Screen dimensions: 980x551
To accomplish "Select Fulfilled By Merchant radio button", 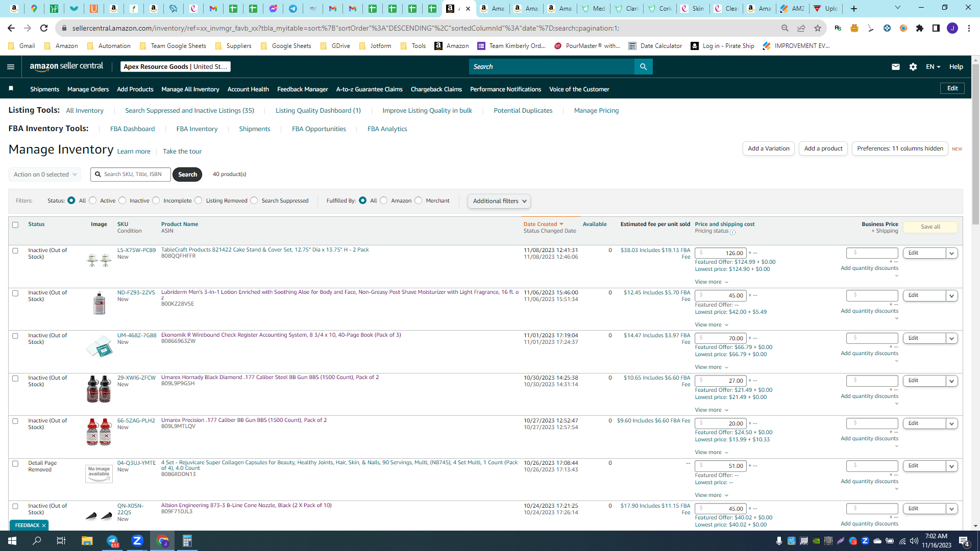I will (x=419, y=201).
